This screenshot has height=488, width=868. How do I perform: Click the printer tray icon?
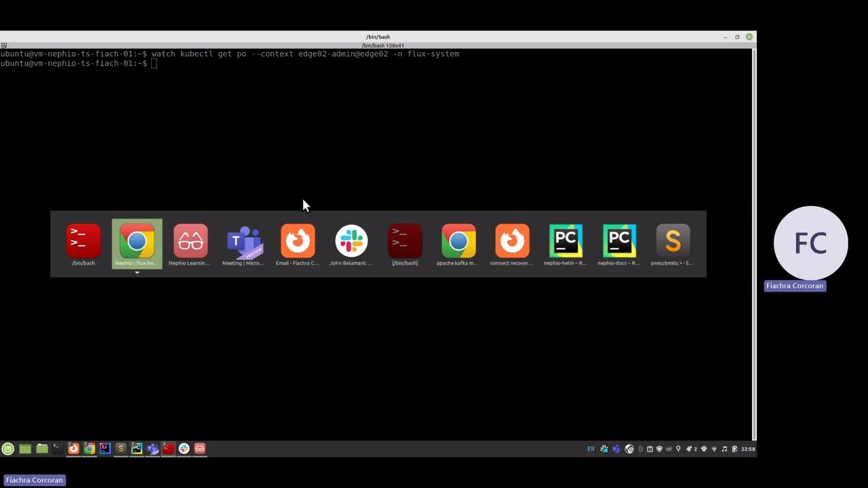click(704, 449)
